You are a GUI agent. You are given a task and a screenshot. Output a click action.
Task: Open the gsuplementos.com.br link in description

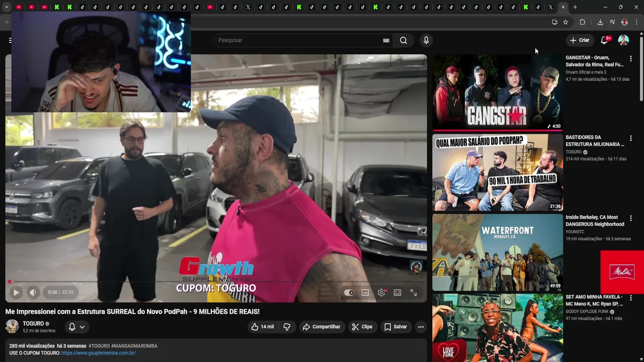[x=99, y=353]
